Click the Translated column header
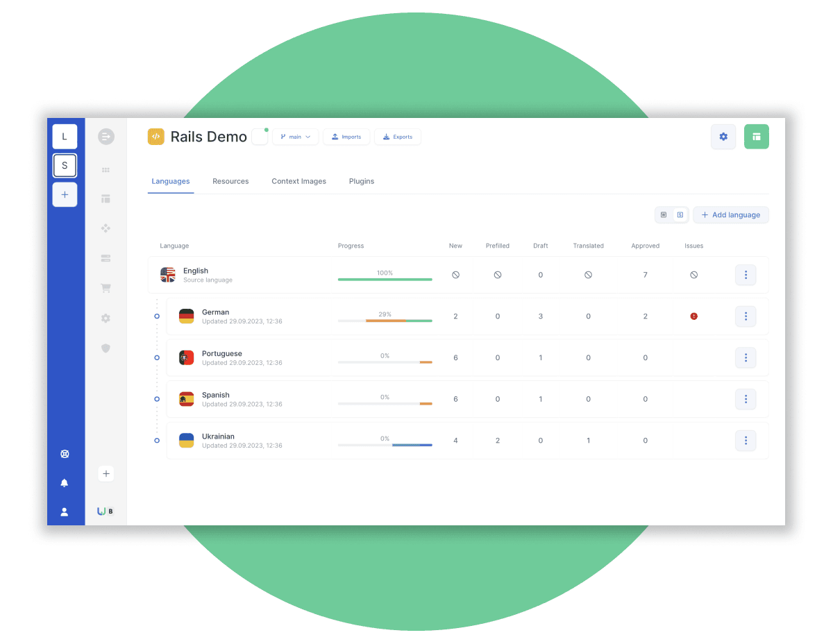833x644 pixels. click(589, 246)
